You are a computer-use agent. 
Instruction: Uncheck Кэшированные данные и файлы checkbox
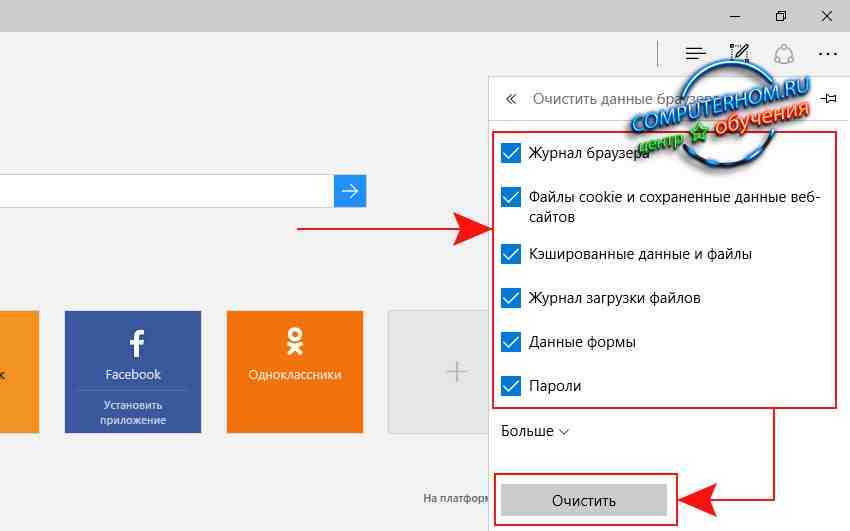tap(511, 254)
